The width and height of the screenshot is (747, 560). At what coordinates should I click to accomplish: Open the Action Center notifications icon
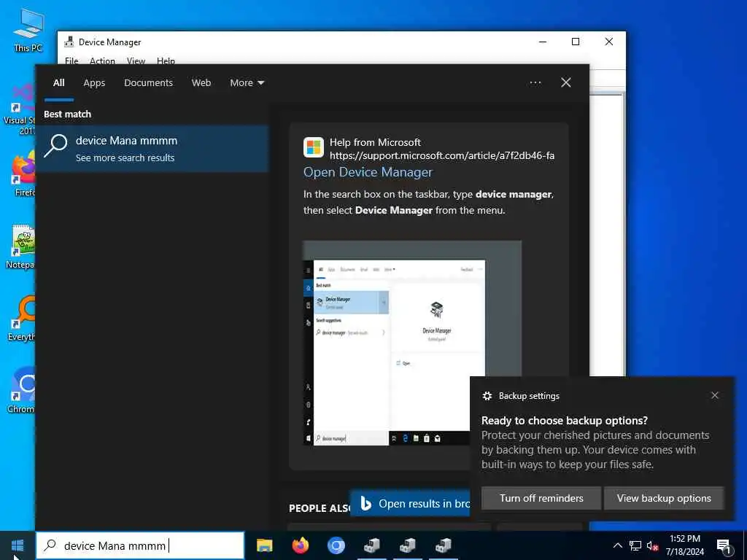pyautogui.click(x=724, y=546)
